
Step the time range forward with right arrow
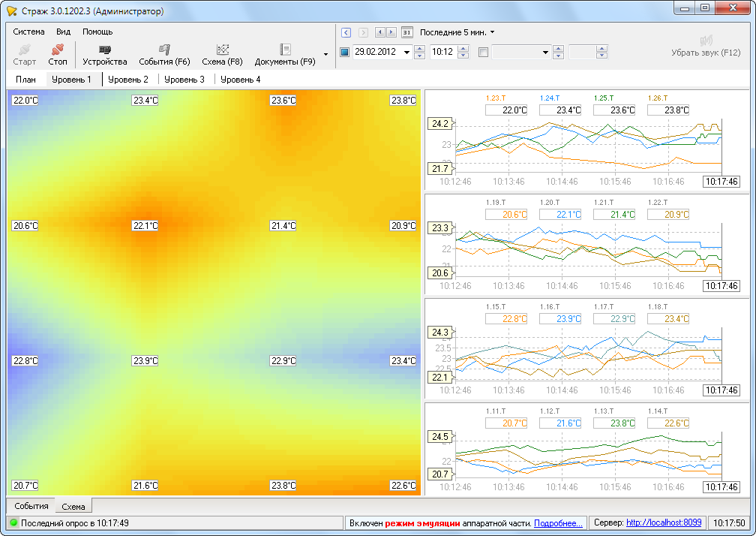[391, 32]
